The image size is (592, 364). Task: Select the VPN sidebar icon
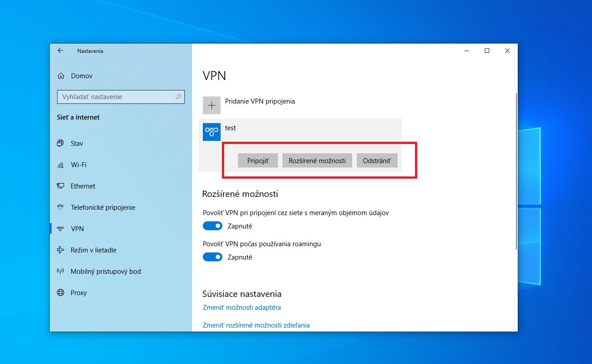pos(60,228)
